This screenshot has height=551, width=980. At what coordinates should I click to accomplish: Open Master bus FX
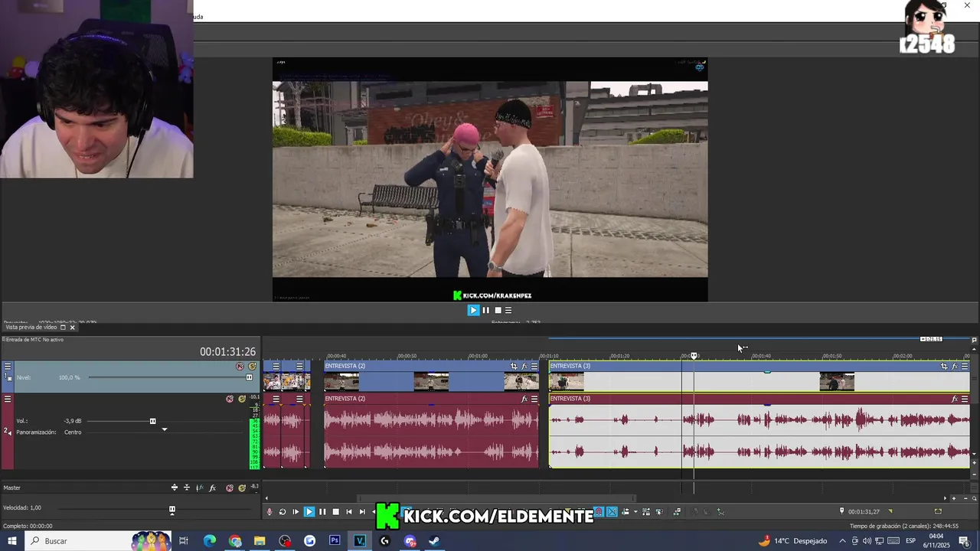[x=213, y=487]
